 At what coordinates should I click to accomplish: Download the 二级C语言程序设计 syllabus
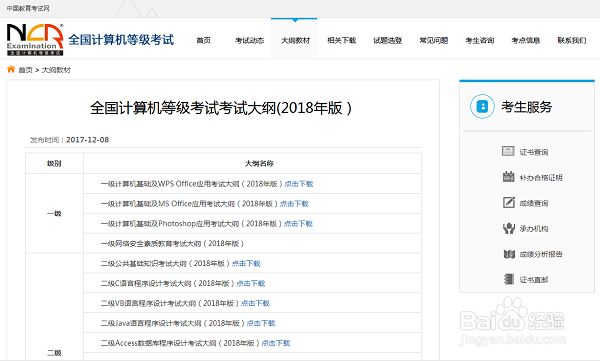[x=251, y=283]
